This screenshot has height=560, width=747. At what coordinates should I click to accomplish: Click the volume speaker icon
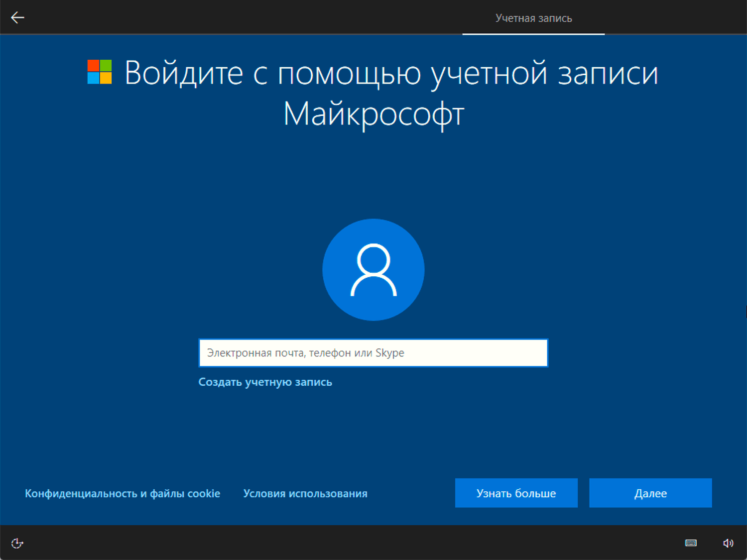pyautogui.click(x=728, y=543)
